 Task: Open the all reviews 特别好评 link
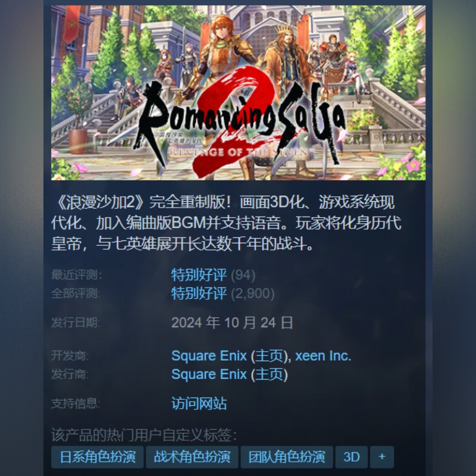(x=199, y=293)
